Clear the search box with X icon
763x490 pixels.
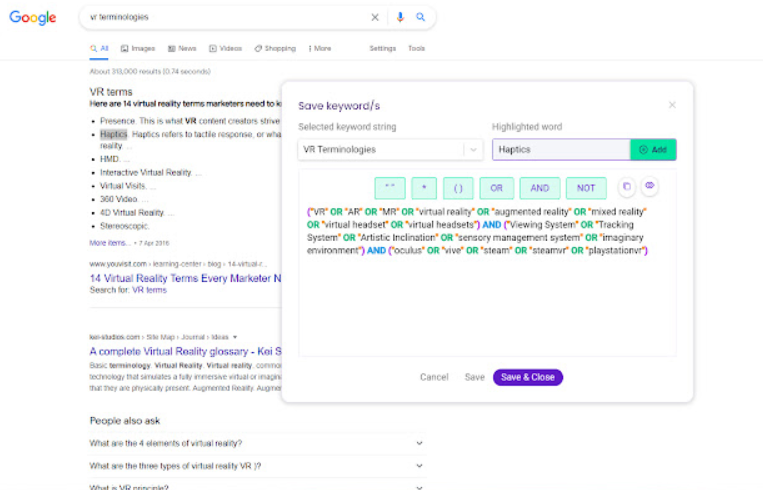(x=375, y=18)
